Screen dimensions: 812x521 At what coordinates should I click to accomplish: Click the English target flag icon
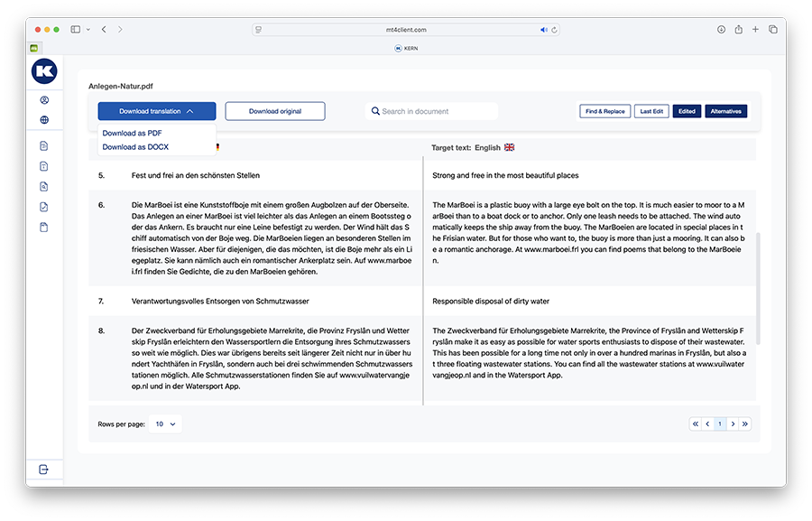510,147
